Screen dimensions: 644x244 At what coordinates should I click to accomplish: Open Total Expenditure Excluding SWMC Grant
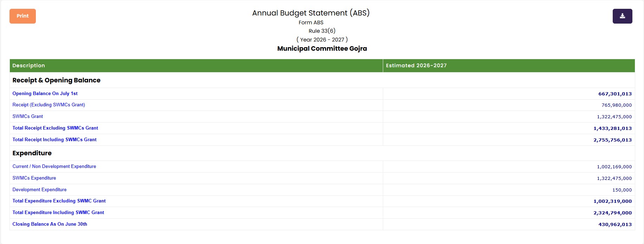coord(59,201)
